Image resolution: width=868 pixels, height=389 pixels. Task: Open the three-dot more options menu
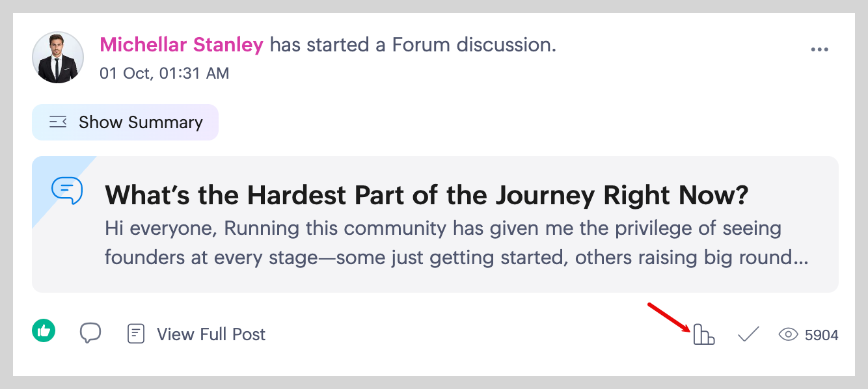(x=819, y=50)
